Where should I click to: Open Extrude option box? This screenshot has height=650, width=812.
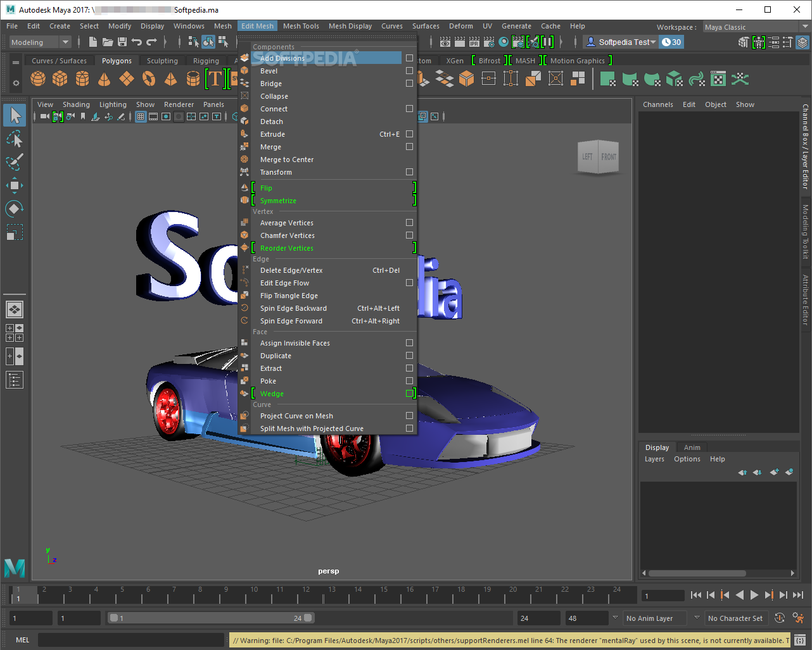(409, 134)
